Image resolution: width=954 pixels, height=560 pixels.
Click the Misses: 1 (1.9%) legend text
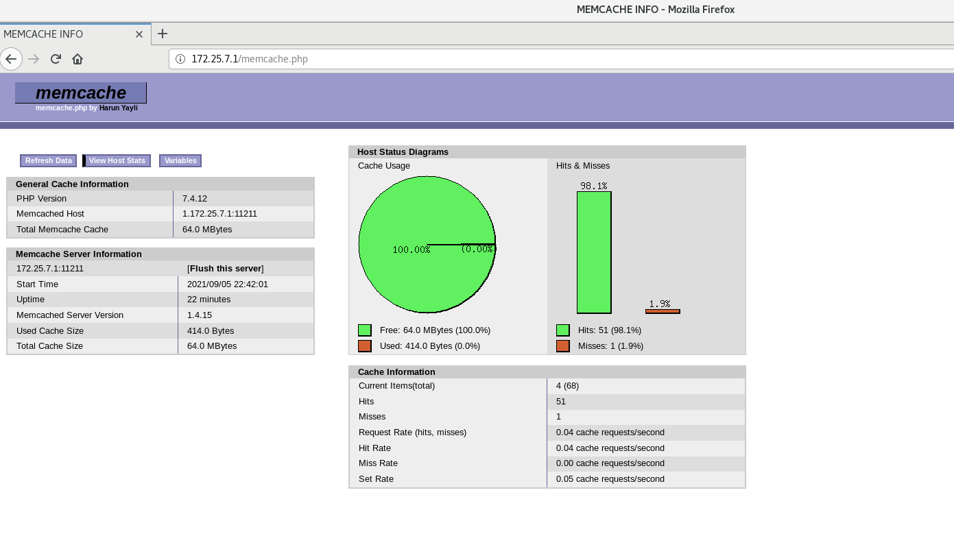pyautogui.click(x=611, y=346)
